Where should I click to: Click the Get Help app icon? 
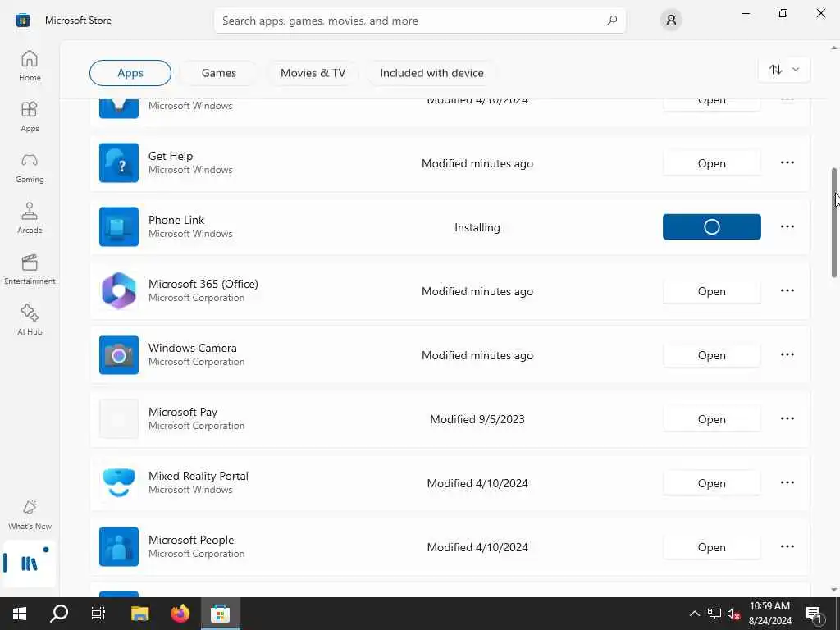click(x=119, y=163)
